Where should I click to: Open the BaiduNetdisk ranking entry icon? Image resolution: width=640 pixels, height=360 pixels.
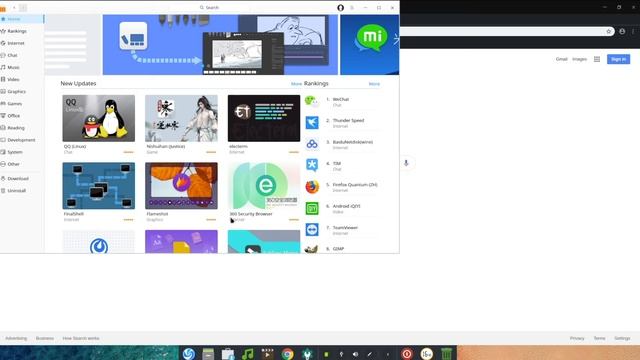click(x=312, y=144)
